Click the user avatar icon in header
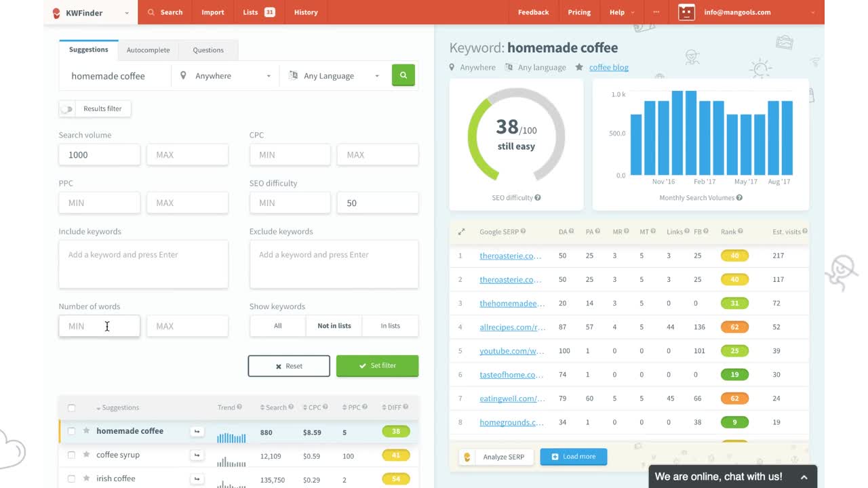The image size is (868, 488). 686,12
